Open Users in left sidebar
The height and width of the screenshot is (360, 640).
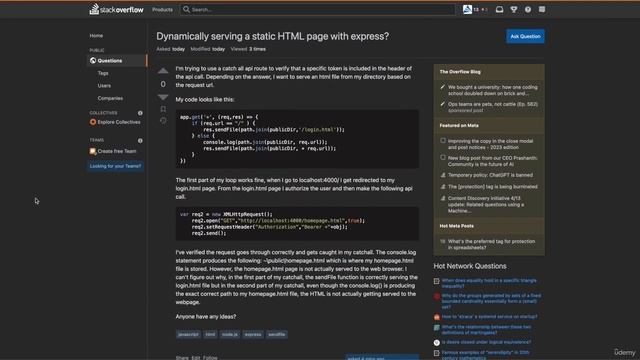104,86
